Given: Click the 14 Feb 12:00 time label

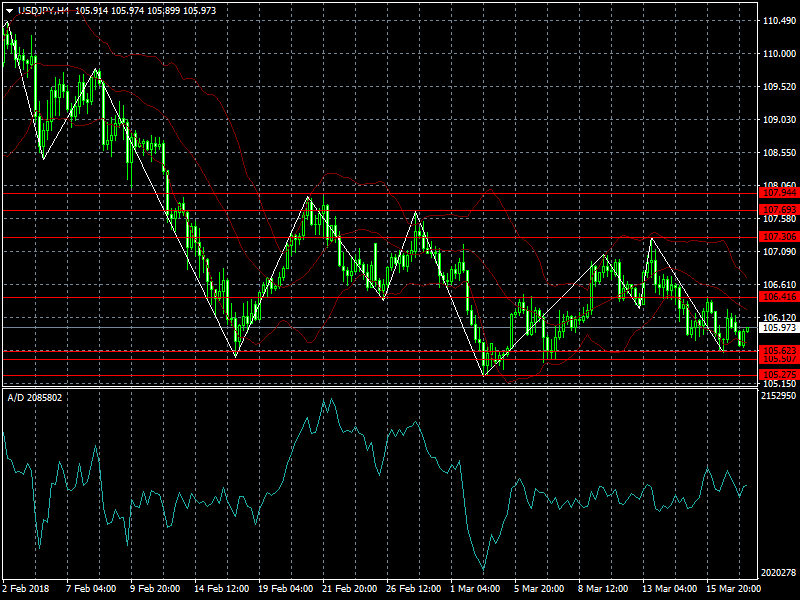Looking at the screenshot, I should click(x=221, y=589).
